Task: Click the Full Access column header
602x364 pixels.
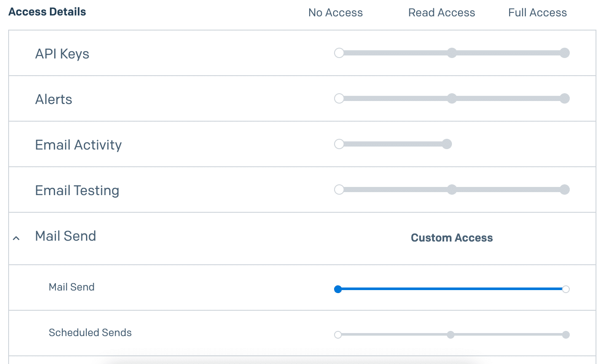Action: tap(537, 12)
